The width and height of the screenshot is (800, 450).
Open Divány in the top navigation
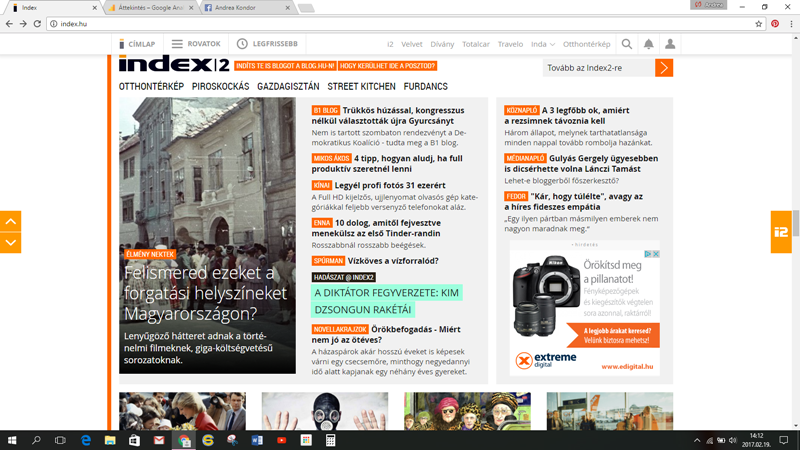click(x=442, y=44)
